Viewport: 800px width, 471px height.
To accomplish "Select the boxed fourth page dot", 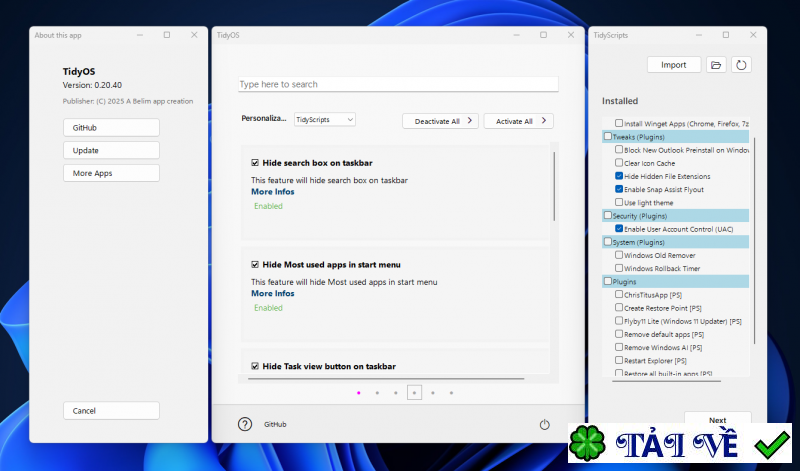I will coord(414,392).
